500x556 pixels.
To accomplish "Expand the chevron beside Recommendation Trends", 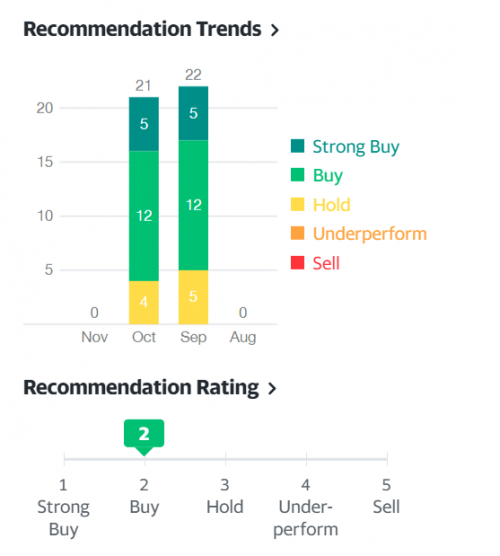I will 274,30.
